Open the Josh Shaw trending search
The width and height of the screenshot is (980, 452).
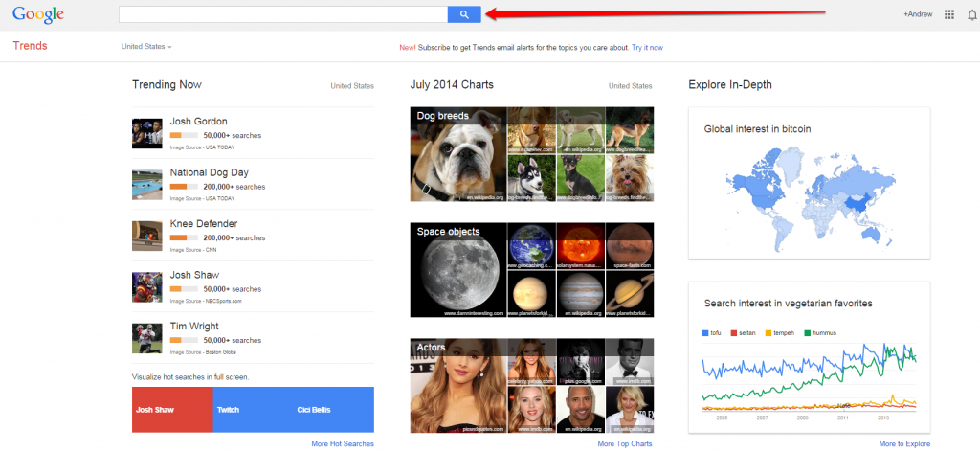coord(194,275)
